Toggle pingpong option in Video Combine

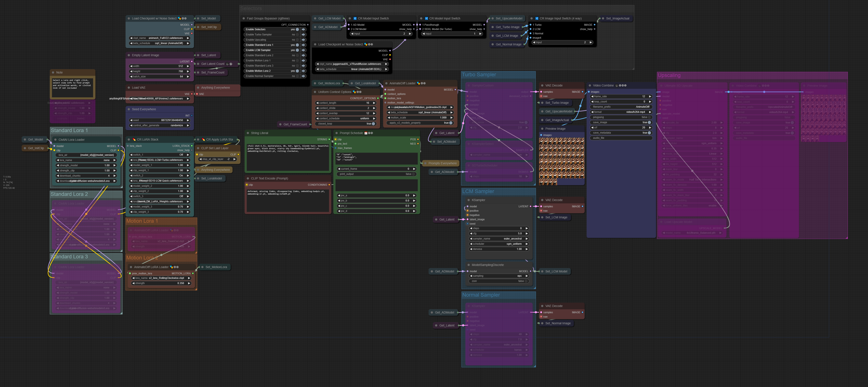tap(649, 117)
